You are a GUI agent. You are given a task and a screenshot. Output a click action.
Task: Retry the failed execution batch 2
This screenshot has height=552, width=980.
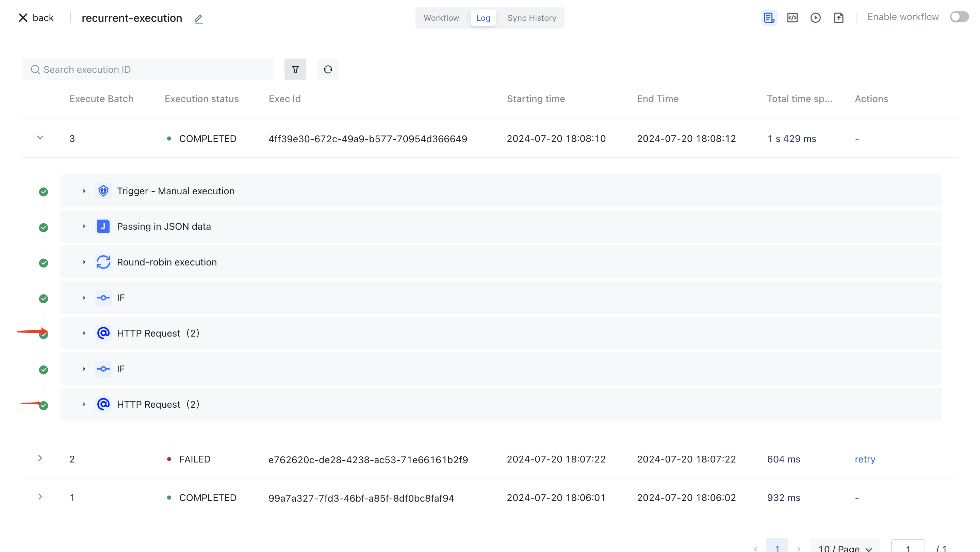[x=865, y=459]
